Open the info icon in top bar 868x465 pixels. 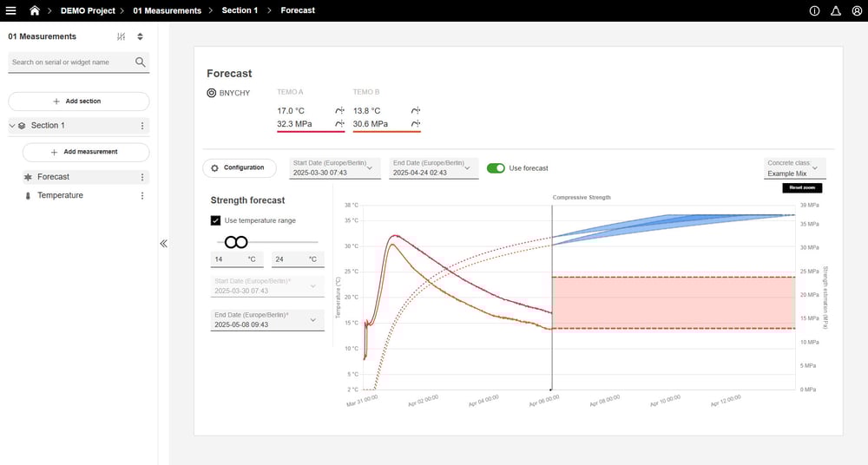(814, 10)
